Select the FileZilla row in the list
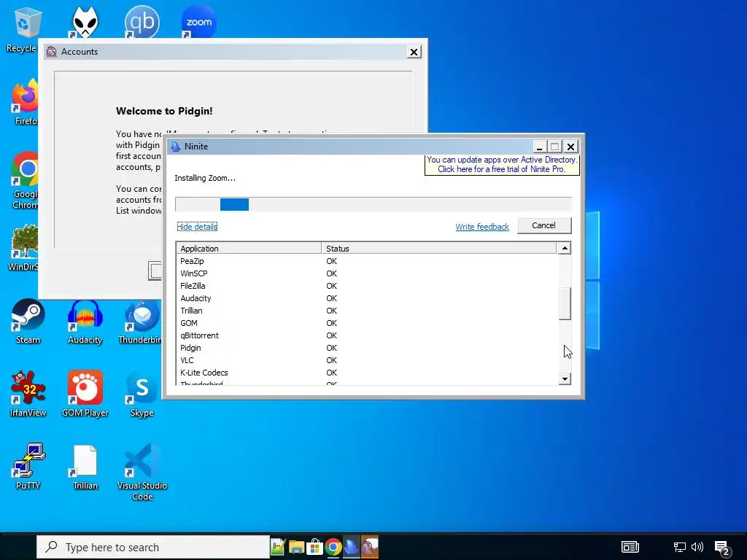Screen dimensions: 747x560 [x=367, y=286]
